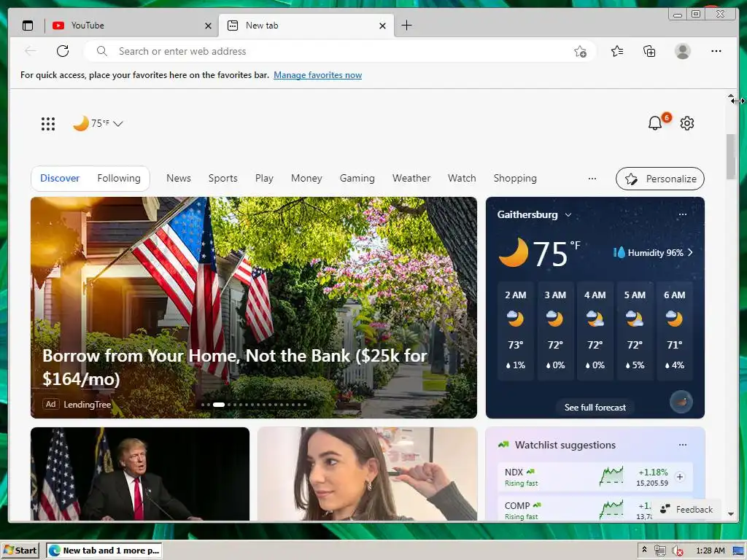Refresh the page with the reload icon

click(x=63, y=51)
